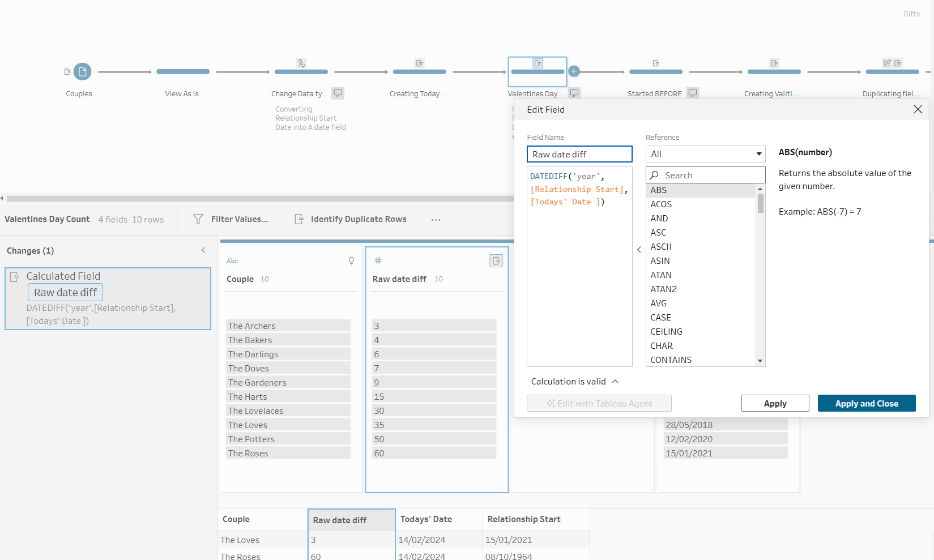Click the plus icon after Valentines Day step
The height and width of the screenshot is (560, 934).
pos(574,71)
